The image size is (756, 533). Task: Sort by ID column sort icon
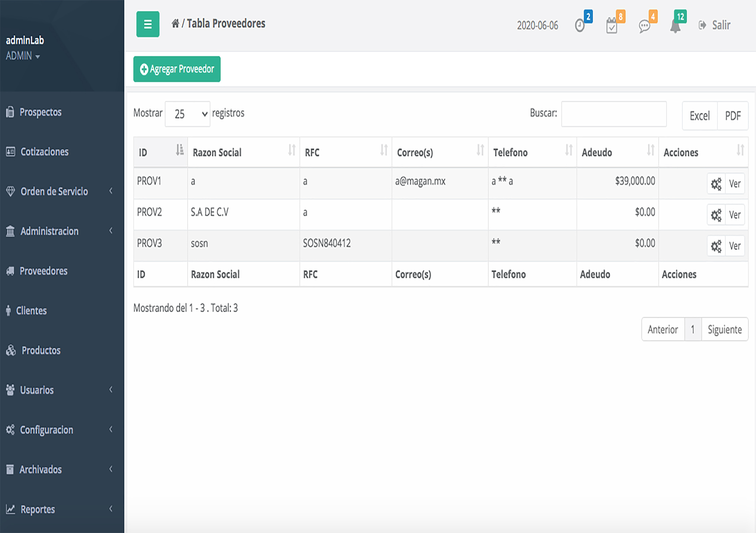180,150
